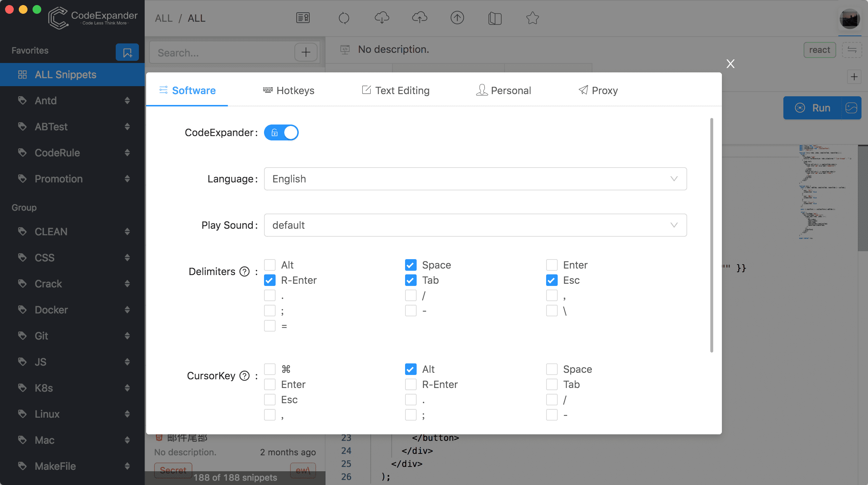This screenshot has height=485, width=868.
Task: Uncheck the R-Enter delimiter checkbox
Action: click(x=270, y=280)
